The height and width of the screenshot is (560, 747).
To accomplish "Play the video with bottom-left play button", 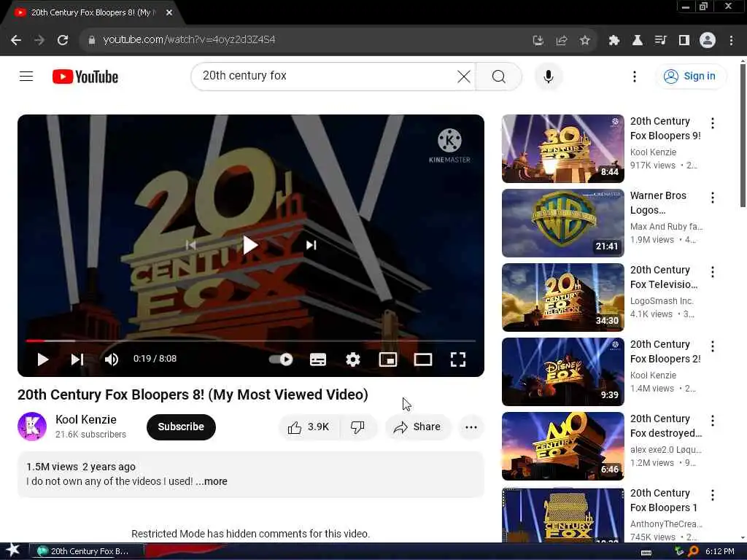I will click(43, 359).
